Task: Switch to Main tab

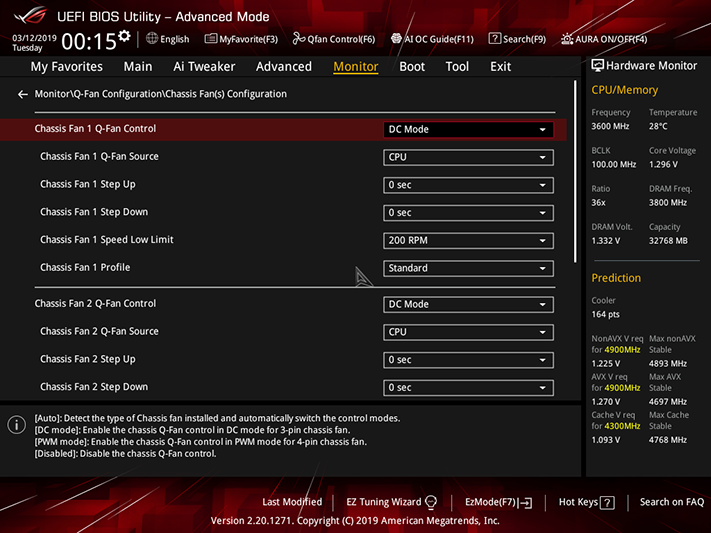Action: [x=138, y=67]
